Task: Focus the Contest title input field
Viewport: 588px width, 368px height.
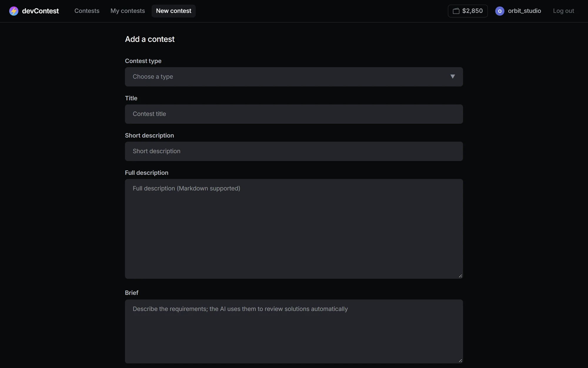Action: [294, 114]
